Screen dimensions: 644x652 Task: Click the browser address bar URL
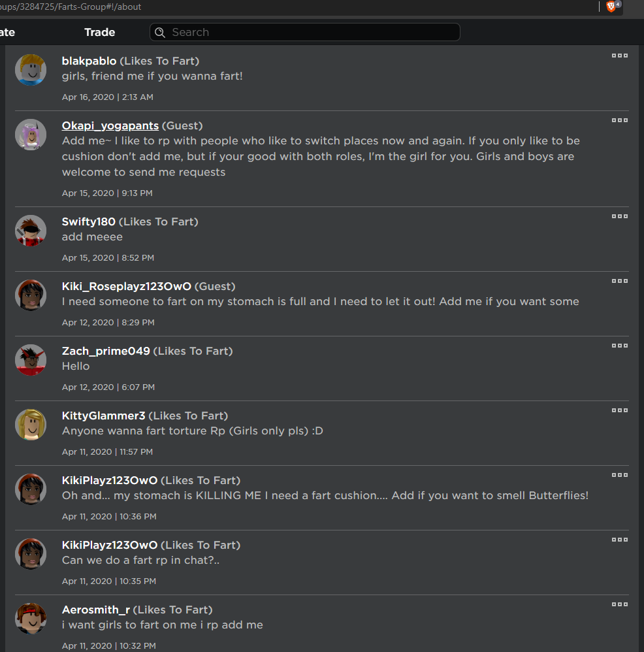72,7
